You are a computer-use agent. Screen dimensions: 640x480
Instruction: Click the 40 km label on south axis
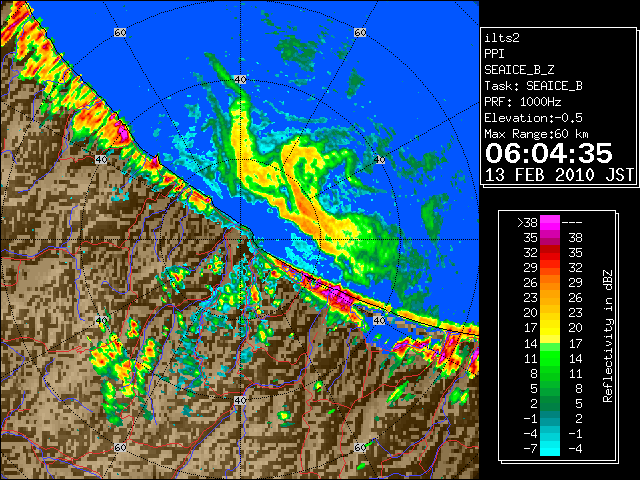click(x=240, y=400)
